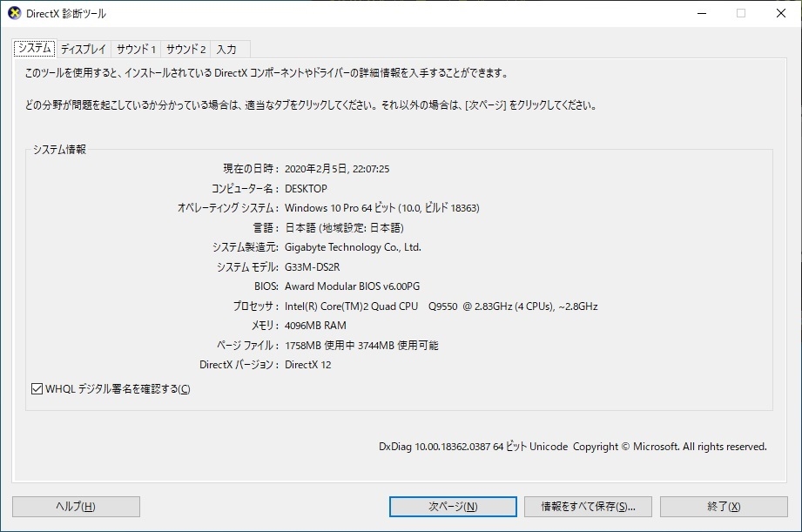Image resolution: width=802 pixels, height=532 pixels.
Task: Open the サウンド 1 tab
Action: point(136,49)
